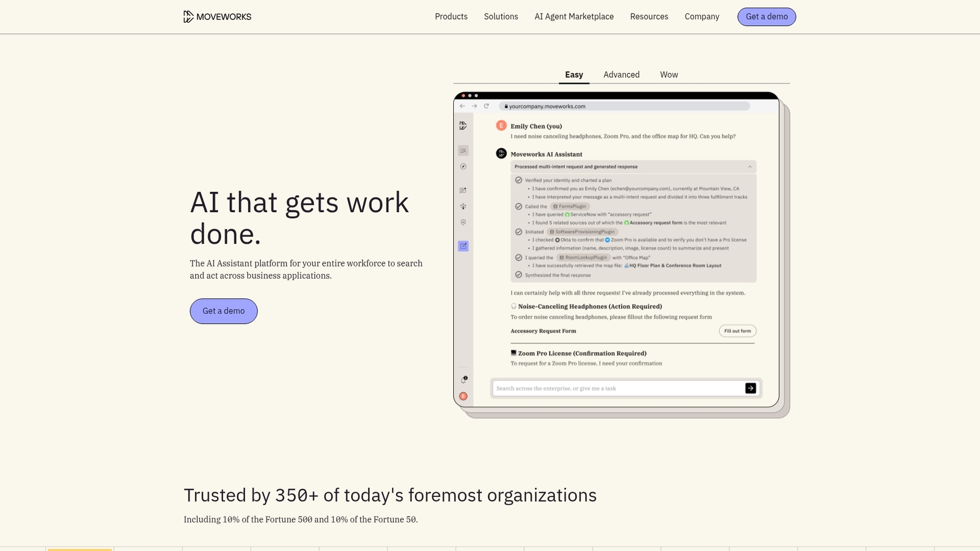This screenshot has width=980, height=551.
Task: Click the compass explore icon in the sidebar
Action: tap(463, 166)
